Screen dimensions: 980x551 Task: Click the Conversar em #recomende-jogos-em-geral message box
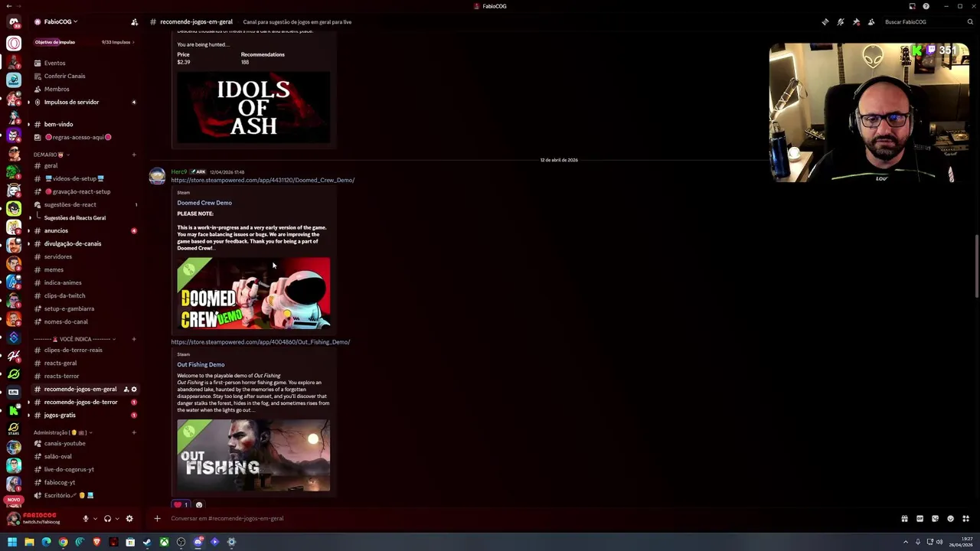point(528,519)
